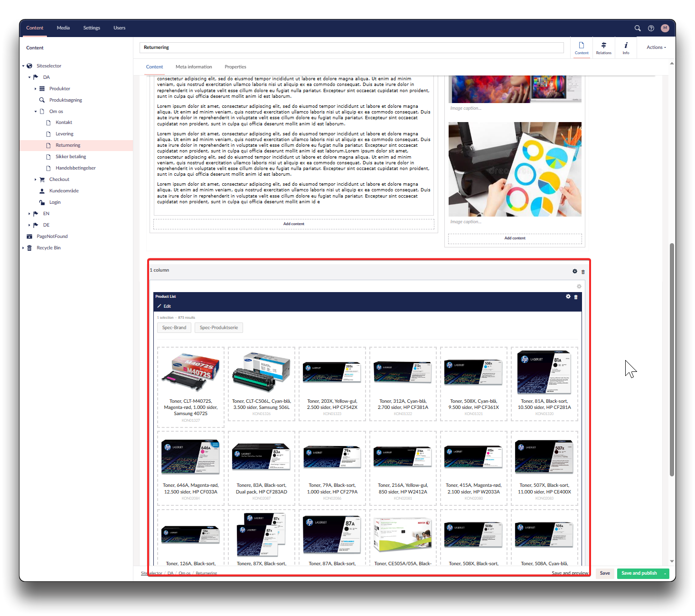Screen dimensions: 695x616
Task: Open the user avatar menu
Action: coord(665,28)
